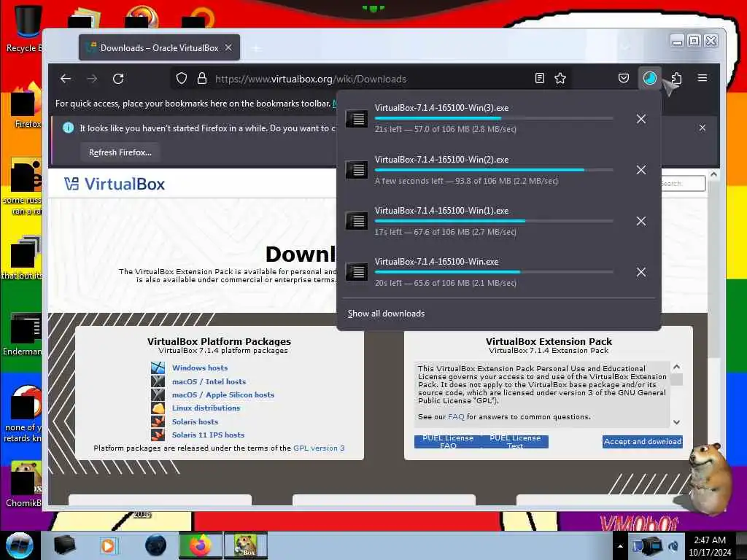The image size is (747, 560).
Task: Click the Win(1).exe download progress bar
Action: click(x=494, y=221)
